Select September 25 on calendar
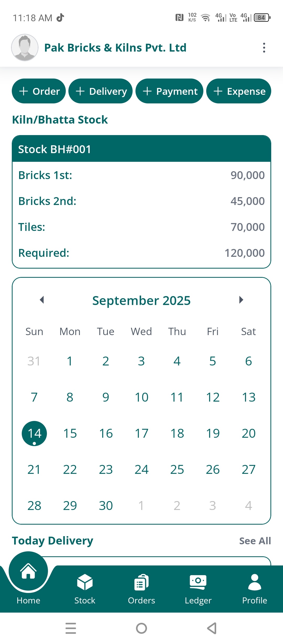This screenshot has width=283, height=644. [177, 469]
